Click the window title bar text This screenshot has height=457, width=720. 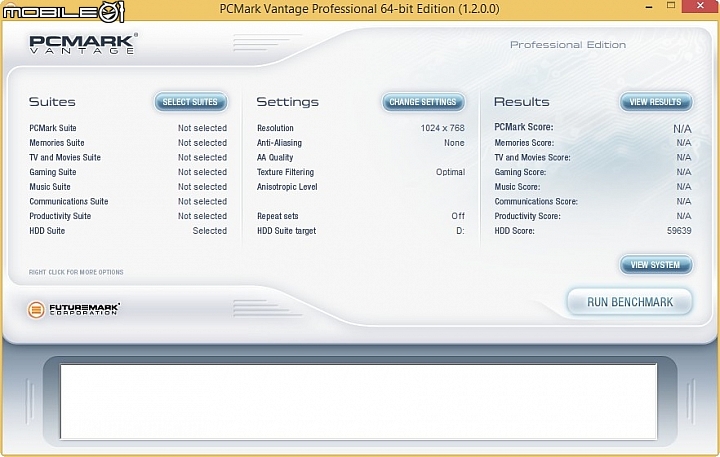359,8
